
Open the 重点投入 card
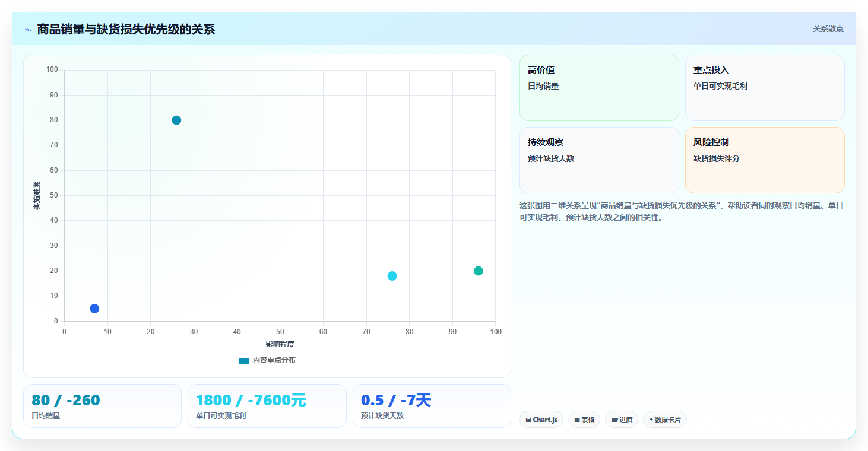point(765,88)
